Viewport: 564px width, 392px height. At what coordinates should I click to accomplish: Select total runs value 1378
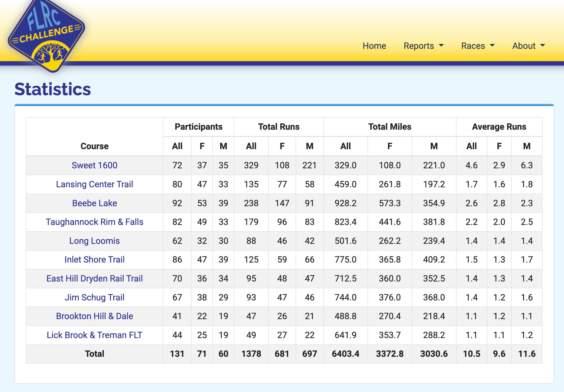point(251,354)
